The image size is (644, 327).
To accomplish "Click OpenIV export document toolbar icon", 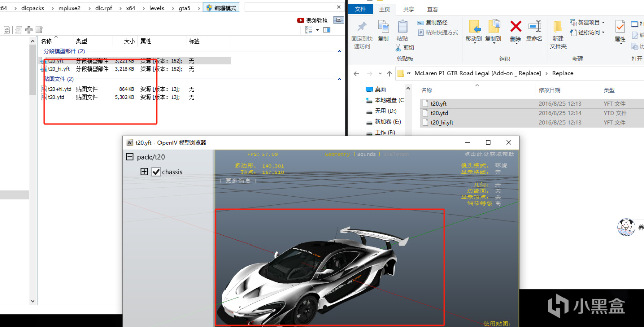I will [x=39, y=30].
